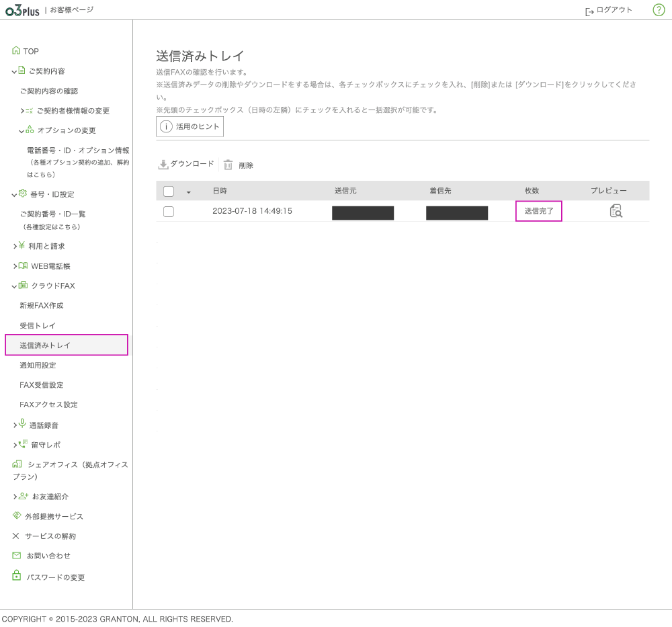Click the ログアウト link

[x=614, y=9]
